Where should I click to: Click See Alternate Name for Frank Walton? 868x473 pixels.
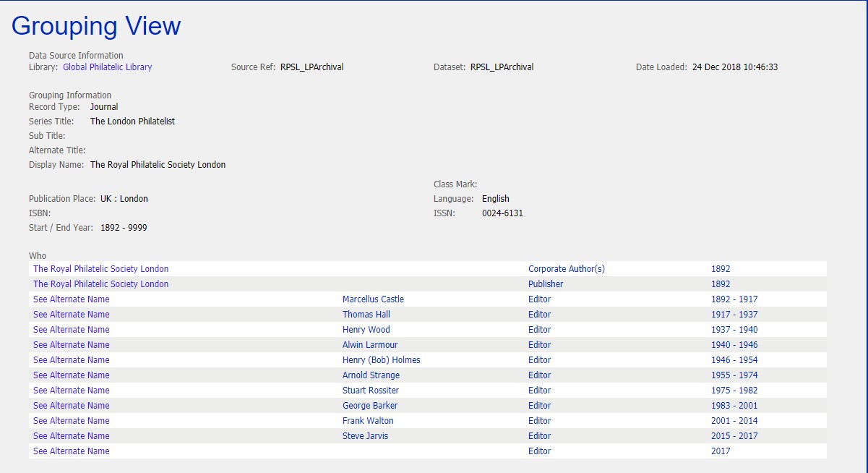tap(72, 421)
